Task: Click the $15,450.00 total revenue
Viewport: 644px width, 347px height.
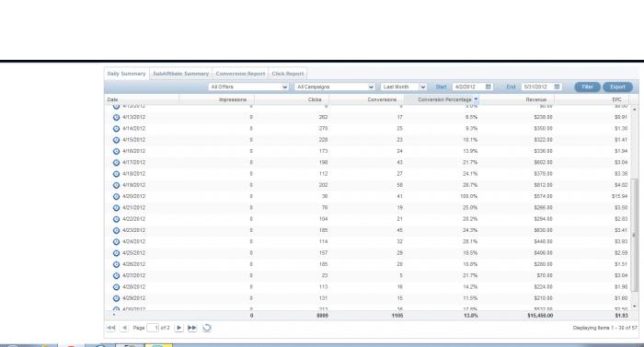Action: tap(540, 316)
